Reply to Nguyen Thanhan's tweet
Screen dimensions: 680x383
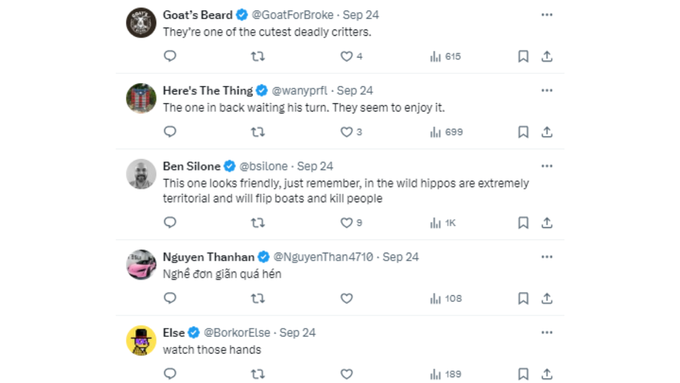[x=170, y=298]
